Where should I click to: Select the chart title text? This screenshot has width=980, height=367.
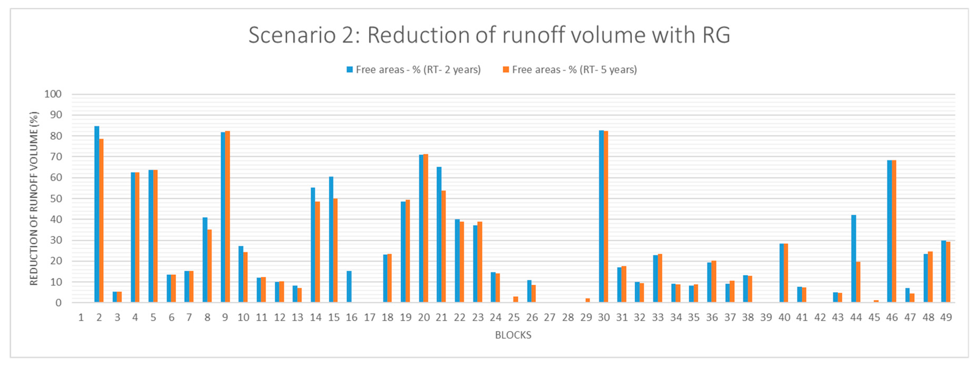coord(489,35)
